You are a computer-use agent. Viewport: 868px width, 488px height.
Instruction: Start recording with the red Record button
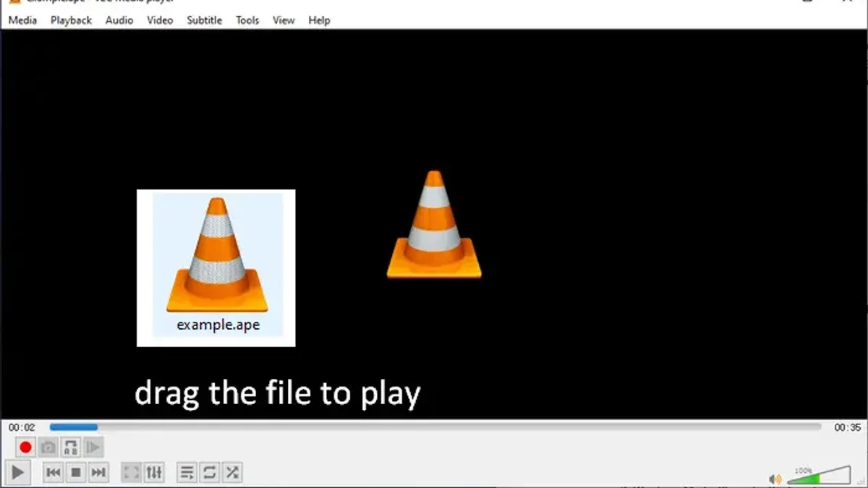(x=25, y=448)
